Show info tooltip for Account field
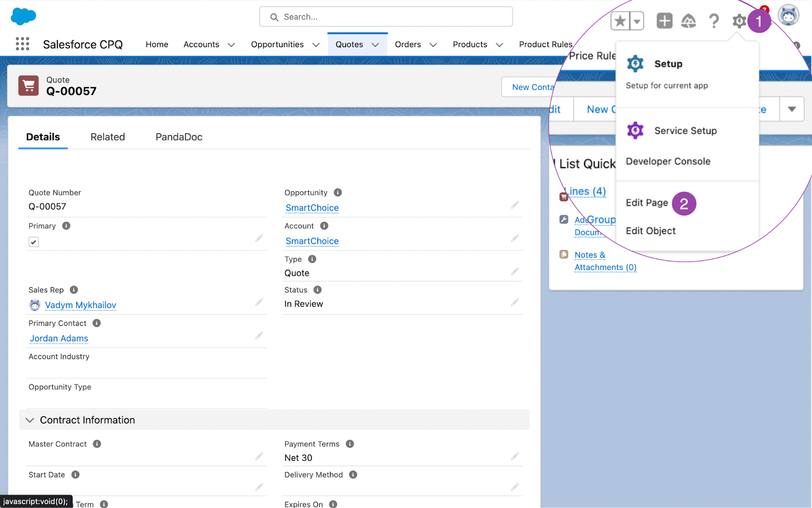Image resolution: width=812 pixels, height=508 pixels. [324, 226]
